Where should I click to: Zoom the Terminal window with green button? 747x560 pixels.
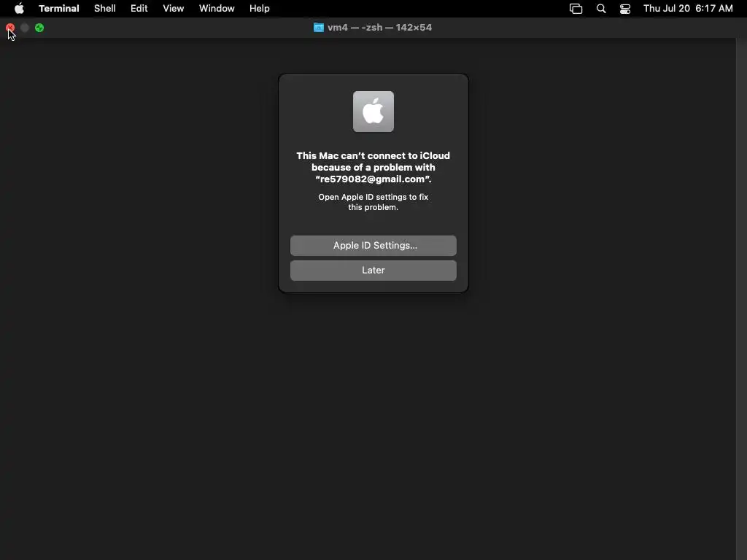pyautogui.click(x=39, y=28)
